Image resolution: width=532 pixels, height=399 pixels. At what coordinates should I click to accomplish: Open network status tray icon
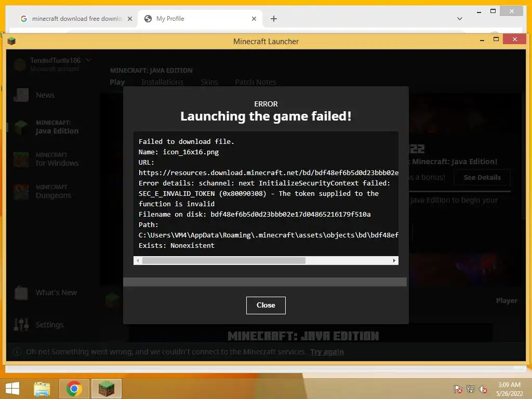point(471,389)
